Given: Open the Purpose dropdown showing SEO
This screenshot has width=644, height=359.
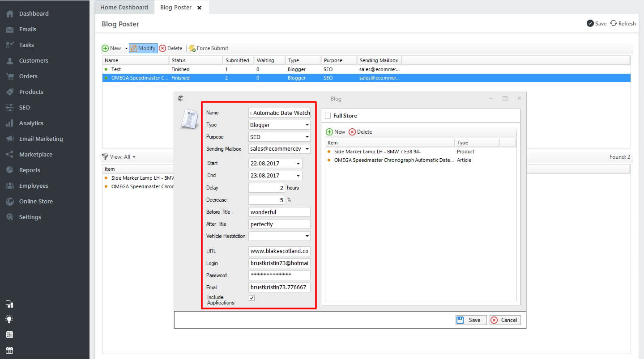Looking at the screenshot, I should 307,137.
